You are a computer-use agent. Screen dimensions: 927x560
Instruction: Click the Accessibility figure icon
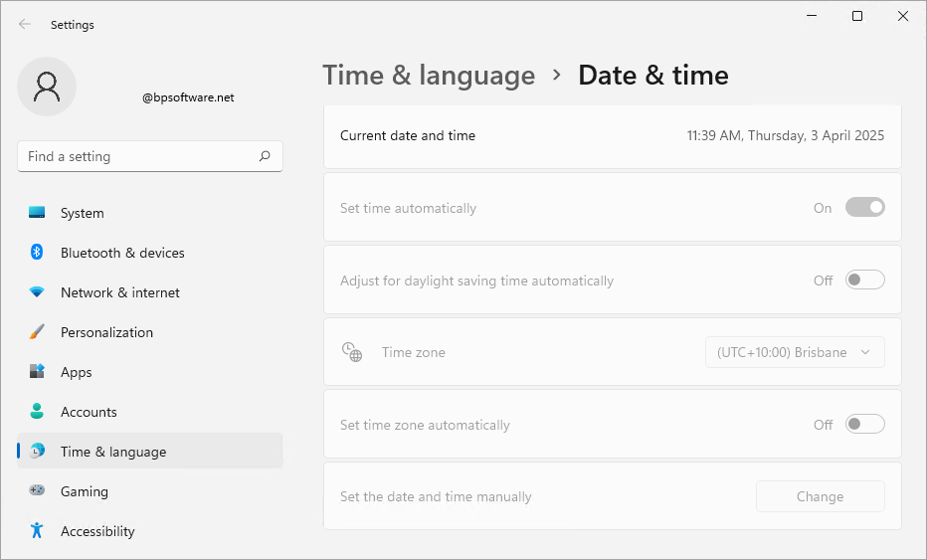tap(37, 530)
